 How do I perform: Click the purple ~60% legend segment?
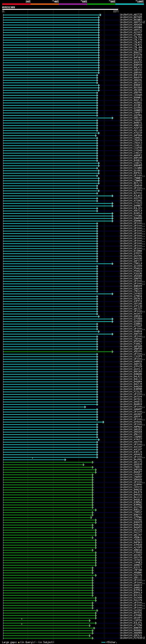[x=73, y=4]
